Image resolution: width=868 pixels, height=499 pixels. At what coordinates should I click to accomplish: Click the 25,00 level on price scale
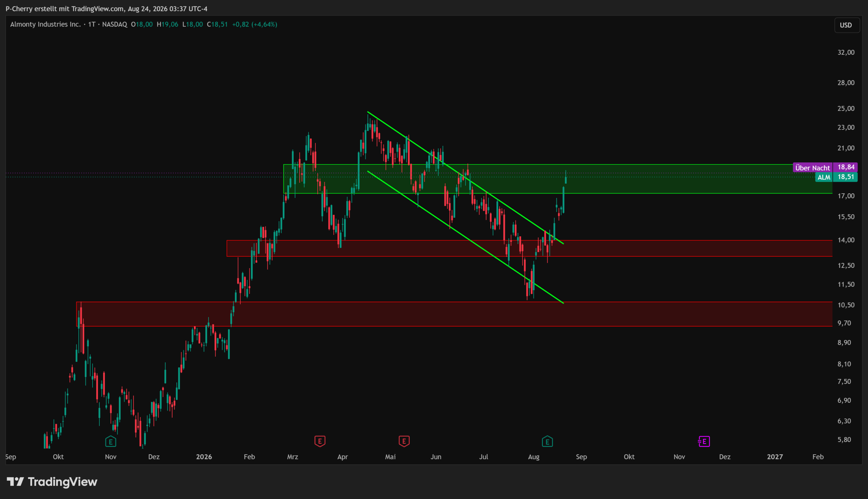click(846, 108)
